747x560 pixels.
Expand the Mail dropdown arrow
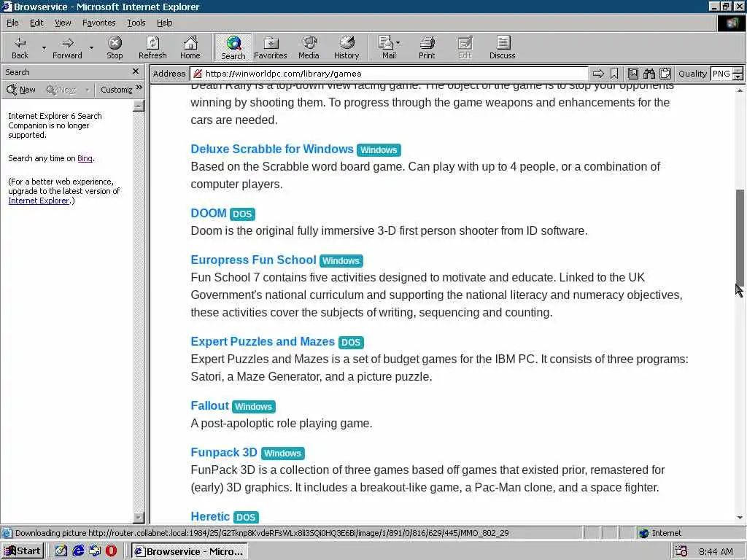(398, 43)
